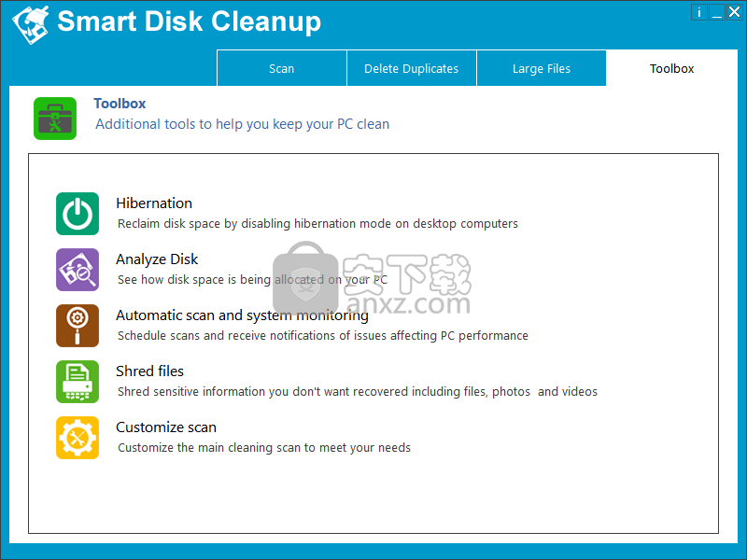The height and width of the screenshot is (560, 747).
Task: Switch to the Scan tab
Action: (282, 68)
